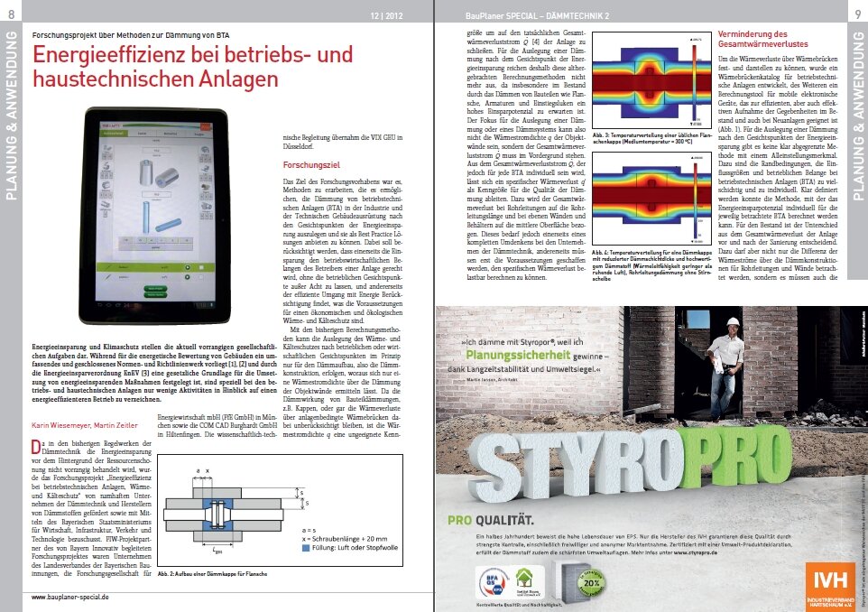Click the large STYROPRO 3D lettering
This screenshot has height=612, width=868.
[631, 460]
